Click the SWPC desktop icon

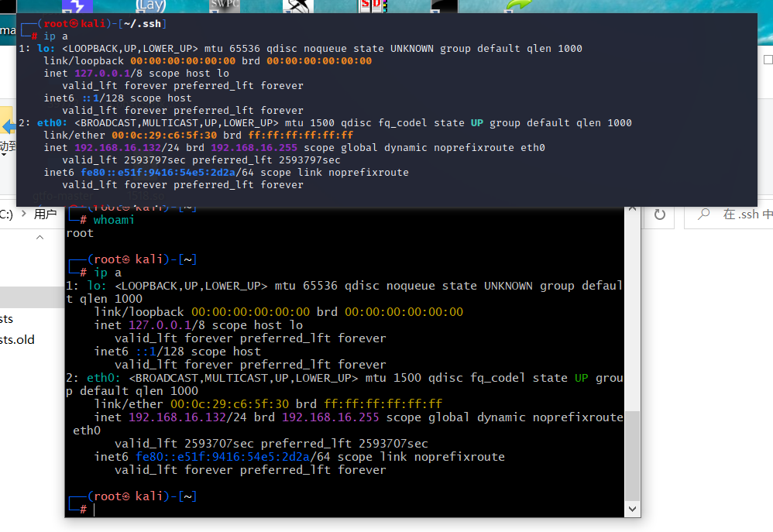coord(225,6)
